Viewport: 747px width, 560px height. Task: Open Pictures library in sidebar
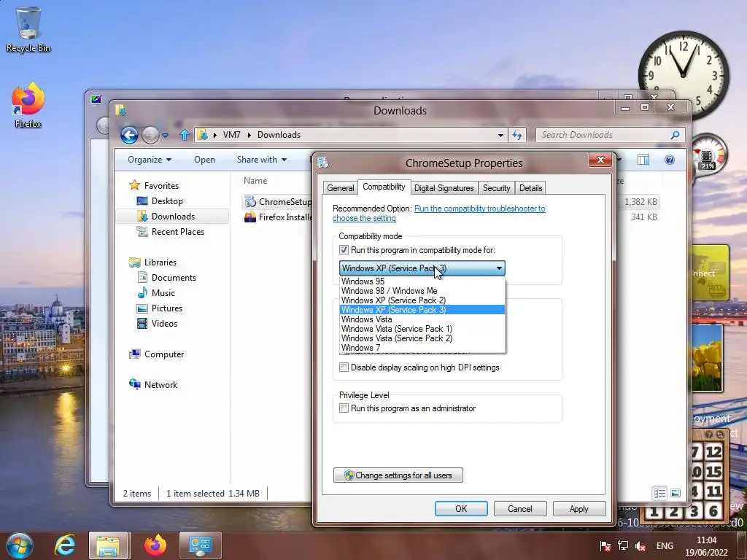[167, 308]
